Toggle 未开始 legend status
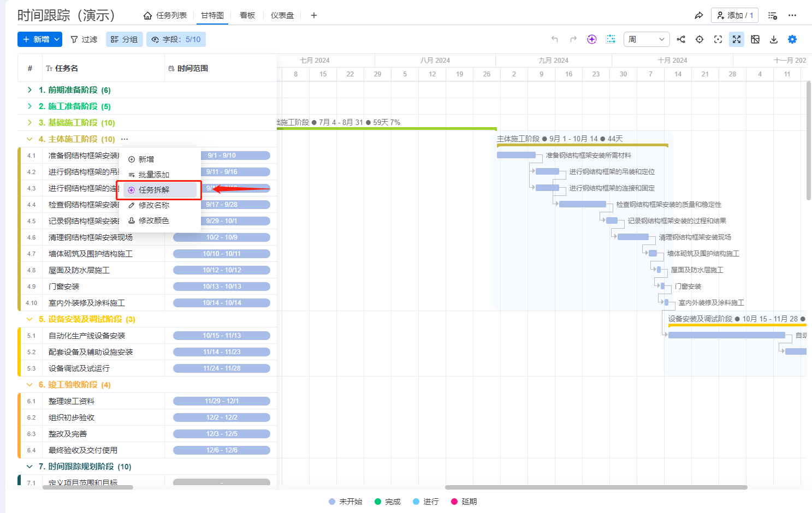Image resolution: width=812 pixels, height=513 pixels. pos(346,502)
